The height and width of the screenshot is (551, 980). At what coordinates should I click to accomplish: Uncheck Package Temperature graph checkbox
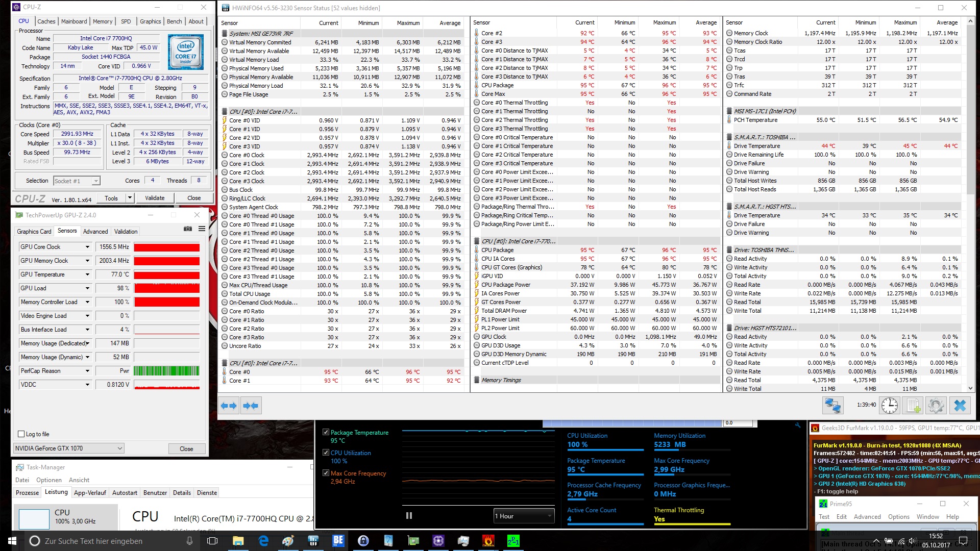click(x=326, y=432)
